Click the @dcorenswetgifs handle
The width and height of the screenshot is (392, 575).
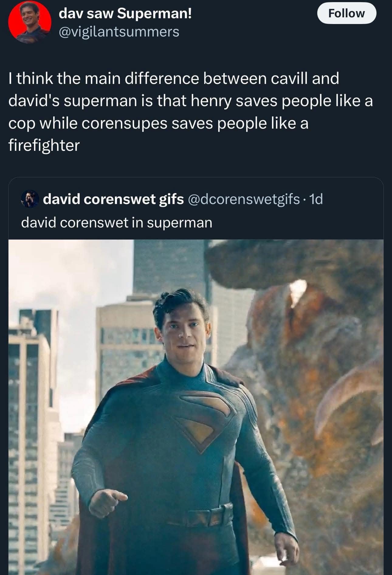[x=244, y=199]
